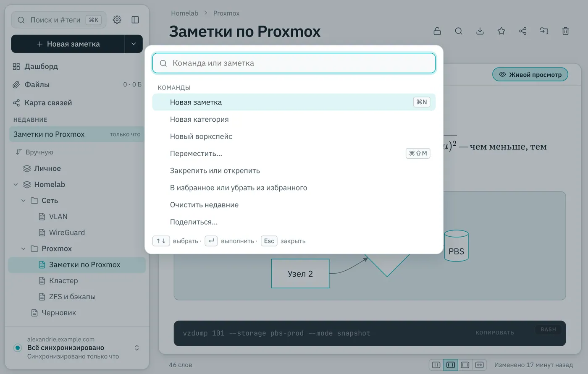Click Proxmox breadcrumb link
The image size is (588, 374).
226,13
